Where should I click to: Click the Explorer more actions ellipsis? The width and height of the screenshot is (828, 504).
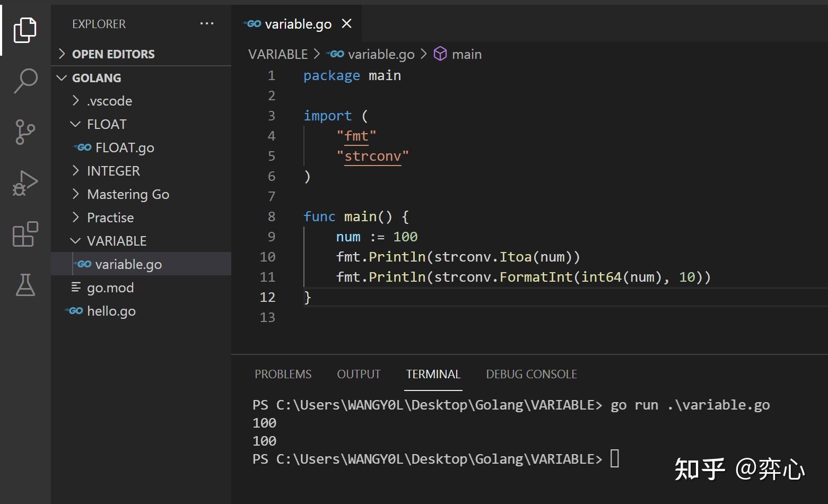(x=206, y=24)
